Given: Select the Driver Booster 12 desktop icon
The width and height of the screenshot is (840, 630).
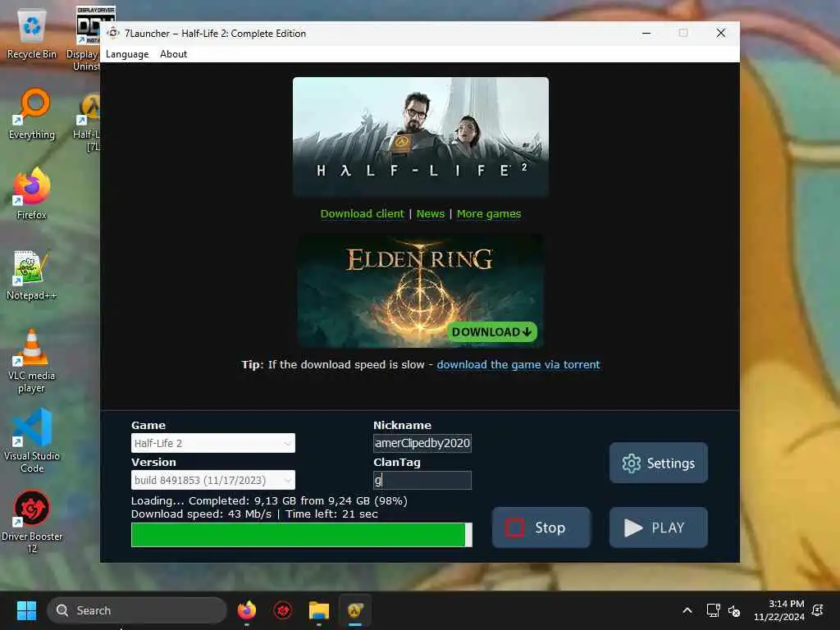Looking at the screenshot, I should 32,523.
